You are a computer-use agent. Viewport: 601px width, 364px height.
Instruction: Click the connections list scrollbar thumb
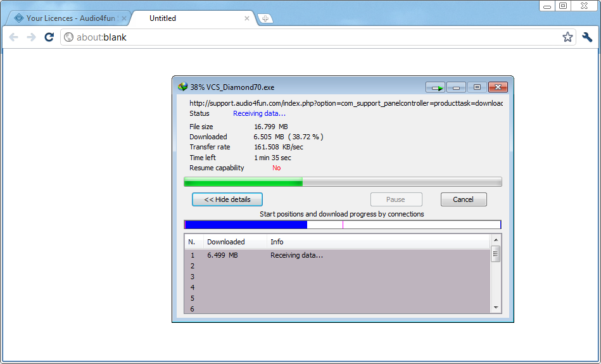tap(496, 254)
